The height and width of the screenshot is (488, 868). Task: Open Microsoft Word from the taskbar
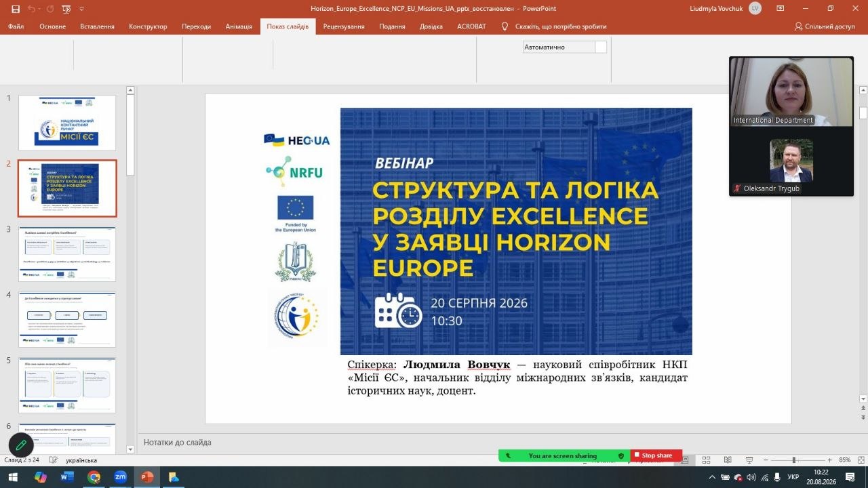pyautogui.click(x=67, y=477)
